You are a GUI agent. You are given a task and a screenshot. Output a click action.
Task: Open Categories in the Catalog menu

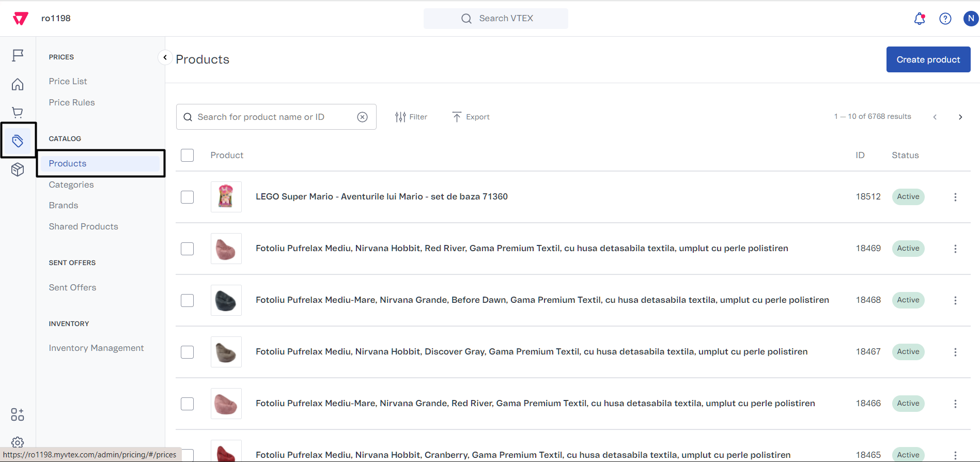pos(71,184)
